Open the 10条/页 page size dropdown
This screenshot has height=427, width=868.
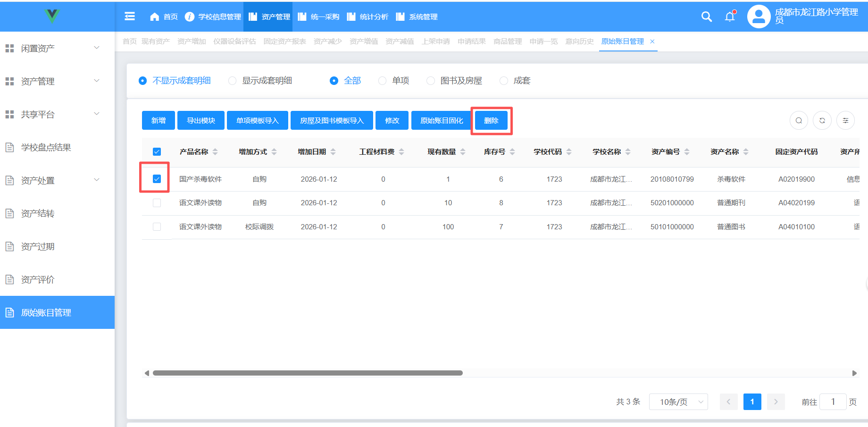tap(678, 402)
